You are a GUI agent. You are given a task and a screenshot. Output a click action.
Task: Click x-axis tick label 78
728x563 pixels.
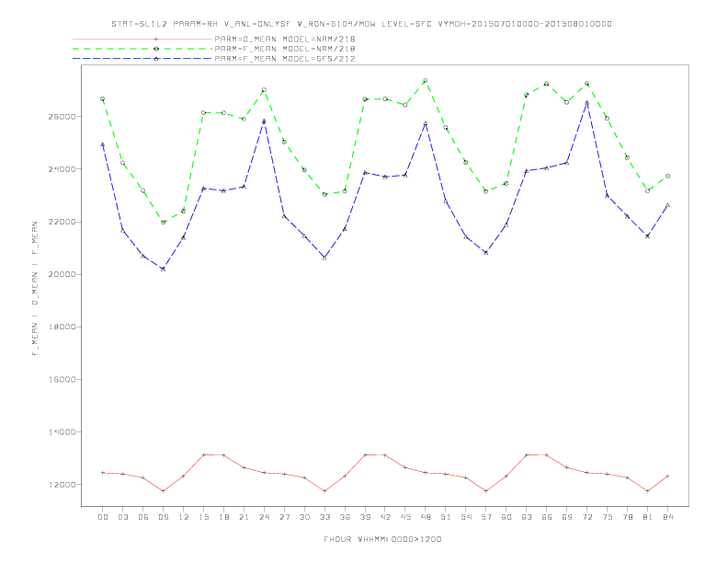628,517
